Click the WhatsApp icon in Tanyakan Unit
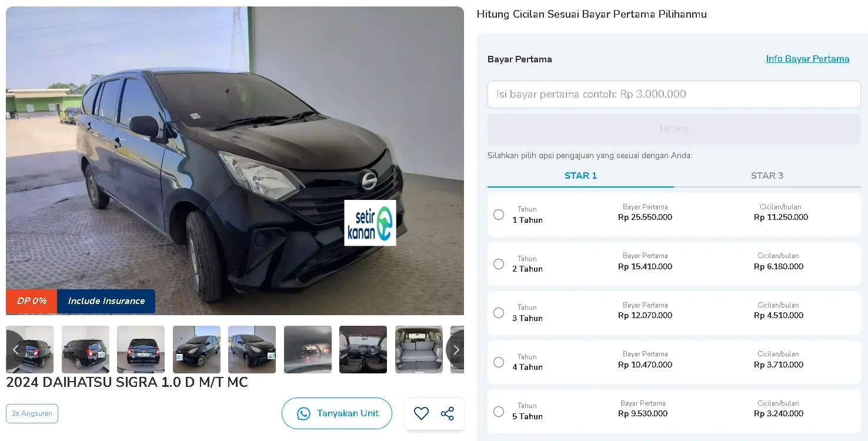 (303, 413)
